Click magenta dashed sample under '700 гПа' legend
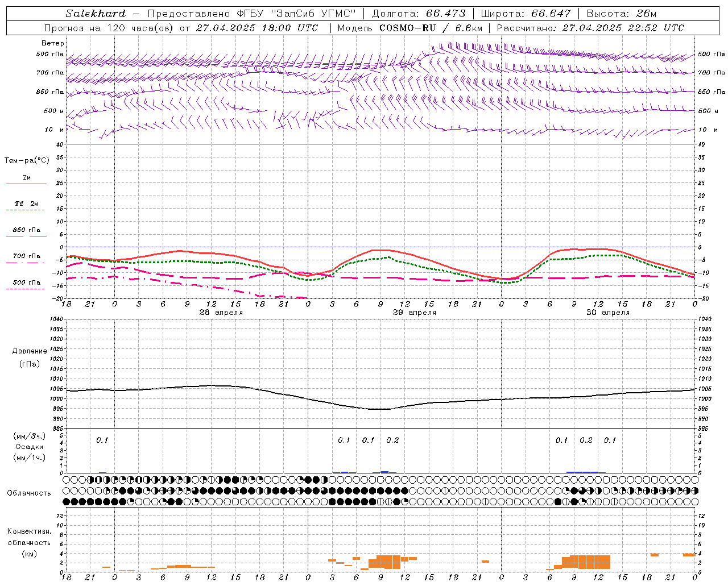 tap(26, 263)
